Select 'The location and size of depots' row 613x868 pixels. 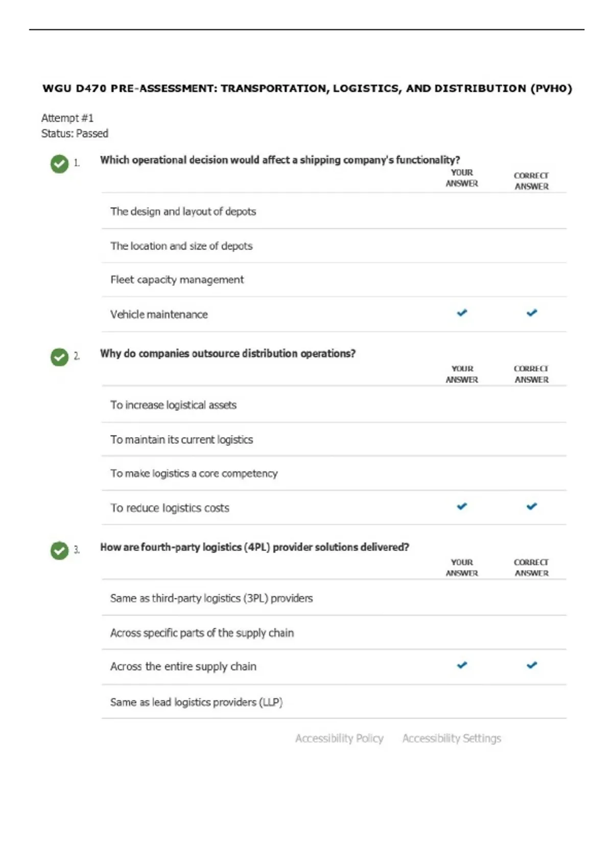334,246
